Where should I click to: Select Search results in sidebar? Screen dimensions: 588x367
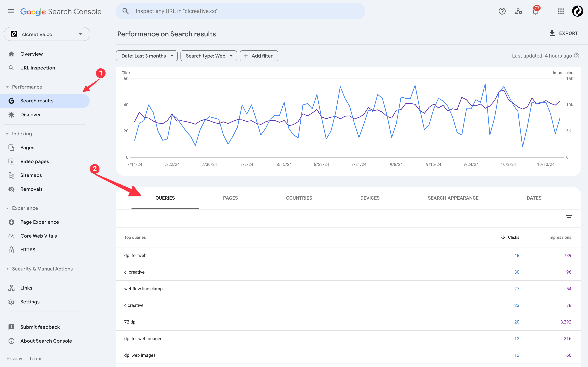(x=45, y=101)
